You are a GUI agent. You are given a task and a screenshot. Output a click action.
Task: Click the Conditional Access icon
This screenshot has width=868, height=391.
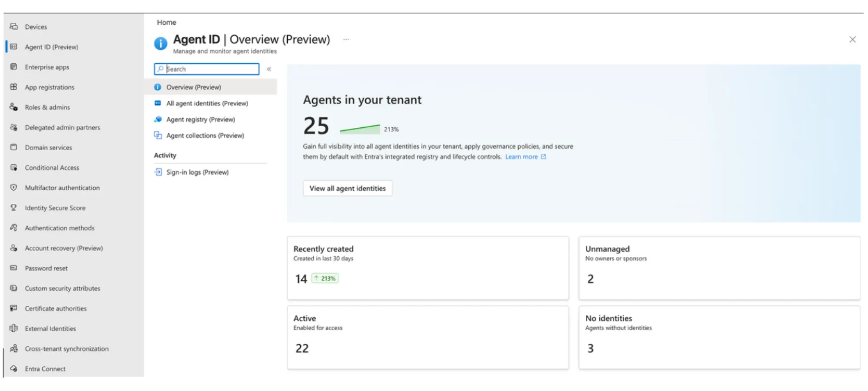point(14,167)
